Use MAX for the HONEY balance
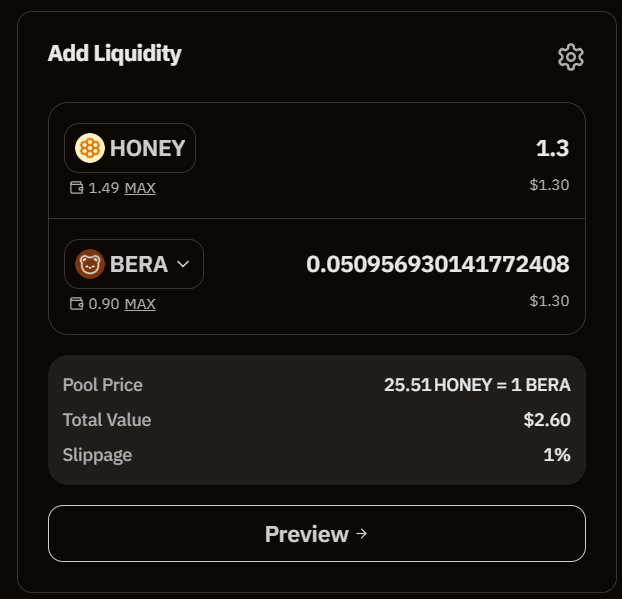Viewport: 622px width, 599px height. tap(140, 188)
